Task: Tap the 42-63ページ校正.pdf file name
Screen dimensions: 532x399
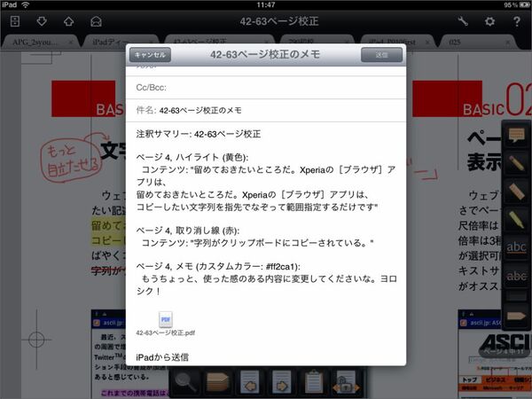Action: pos(166,332)
